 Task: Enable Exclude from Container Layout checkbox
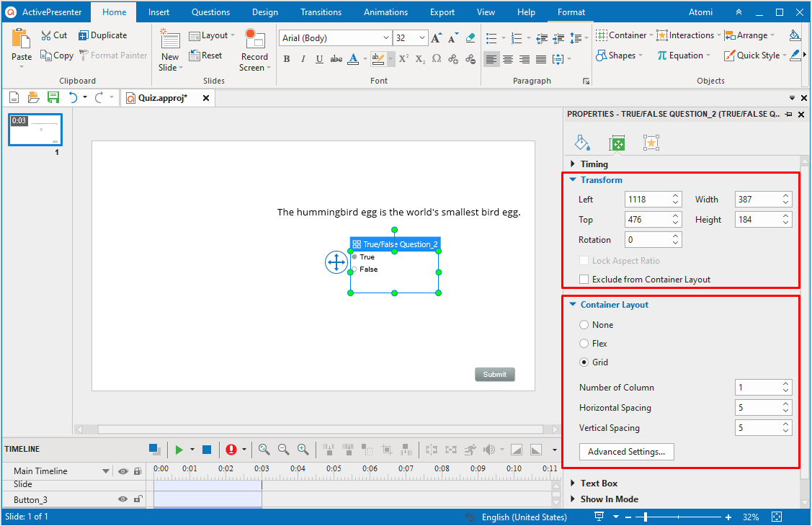pyautogui.click(x=584, y=280)
